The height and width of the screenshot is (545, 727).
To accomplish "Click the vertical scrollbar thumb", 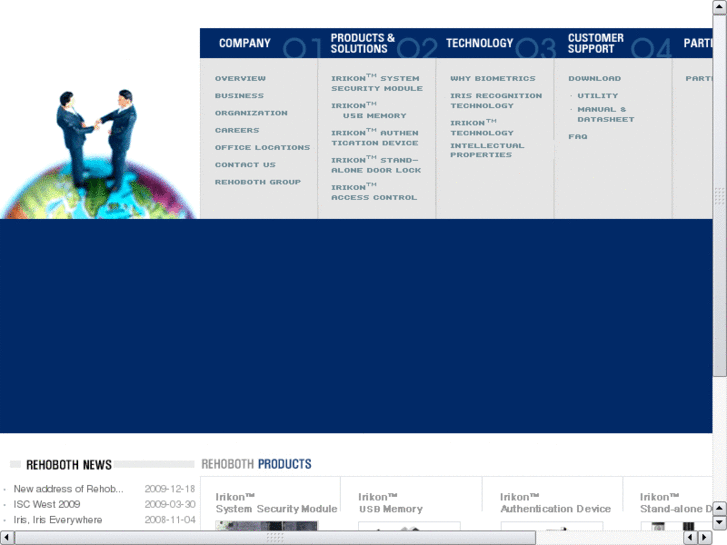I will pyautogui.click(x=719, y=196).
